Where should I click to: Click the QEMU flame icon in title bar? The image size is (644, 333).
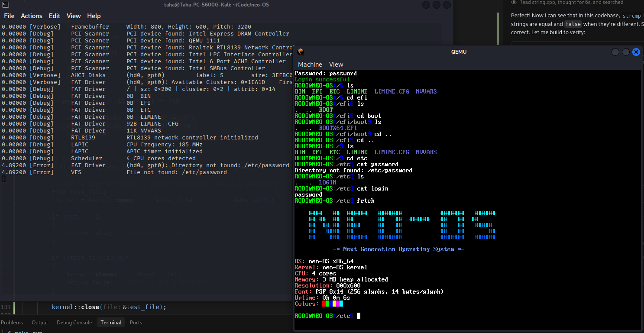coord(301,52)
